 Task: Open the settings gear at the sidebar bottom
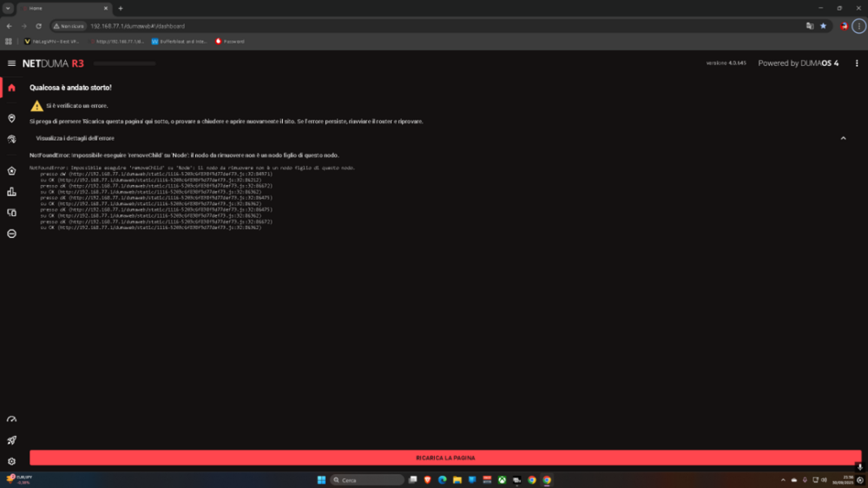tap(11, 462)
